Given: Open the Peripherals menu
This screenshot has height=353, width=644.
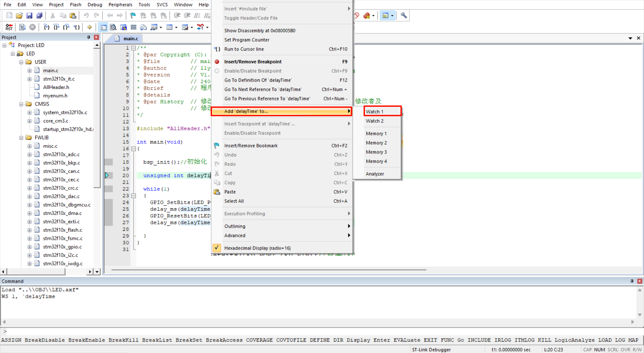Looking at the screenshot, I should tap(120, 5).
